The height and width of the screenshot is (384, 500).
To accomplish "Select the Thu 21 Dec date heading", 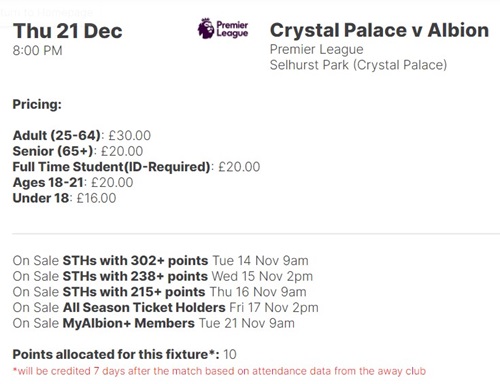I will [x=68, y=31].
